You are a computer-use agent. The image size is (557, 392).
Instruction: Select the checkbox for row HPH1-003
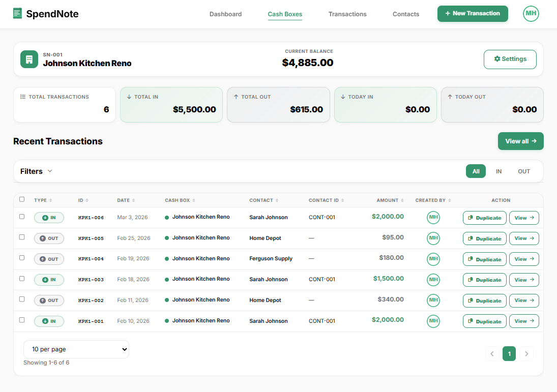(22, 278)
